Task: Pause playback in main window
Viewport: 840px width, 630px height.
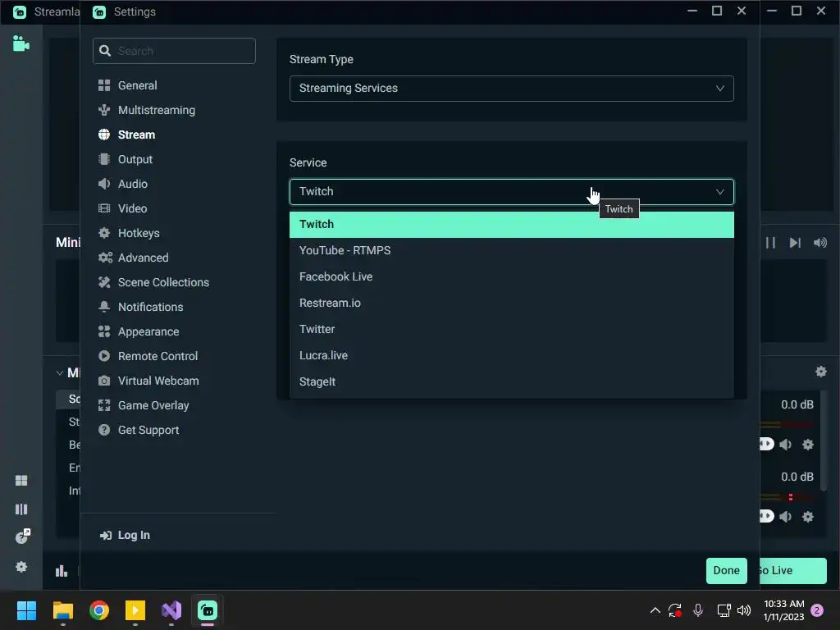Action: [x=770, y=243]
